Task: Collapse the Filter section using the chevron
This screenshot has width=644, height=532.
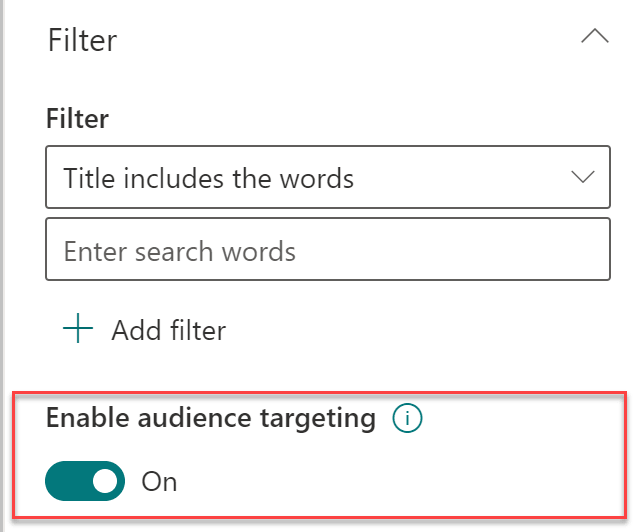Action: [x=594, y=37]
